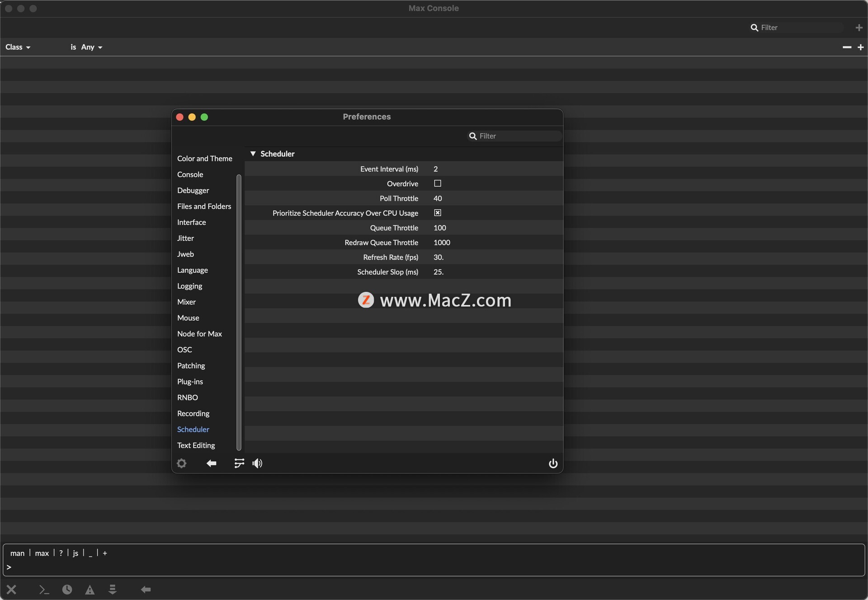868x600 pixels.
Task: Click the '+' shortcut in console input
Action: click(105, 553)
